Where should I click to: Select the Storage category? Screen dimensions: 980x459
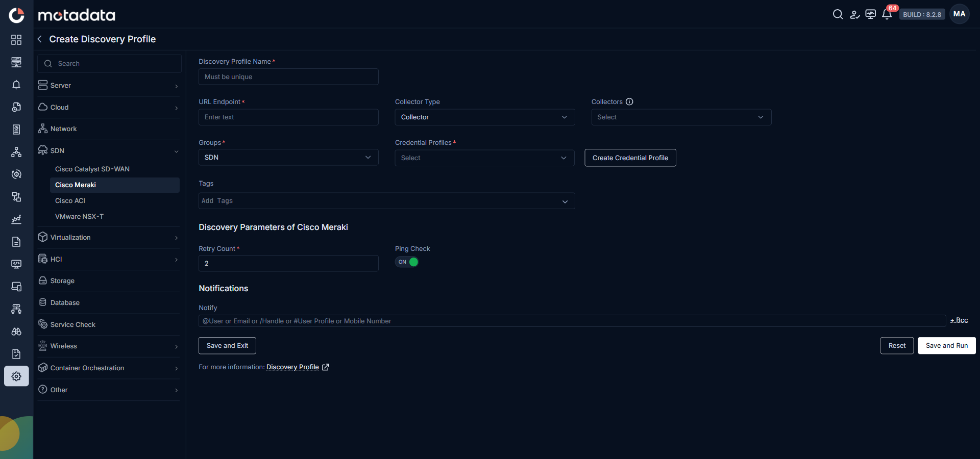[x=109, y=281]
